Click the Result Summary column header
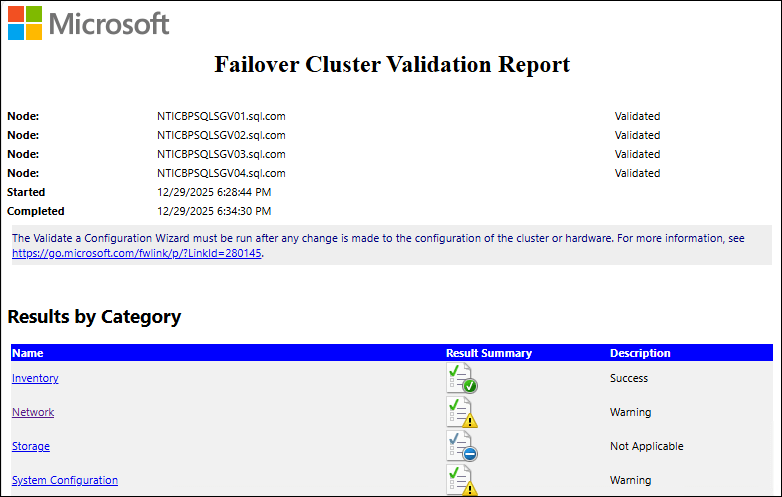Image resolution: width=782 pixels, height=497 pixels. (489, 353)
